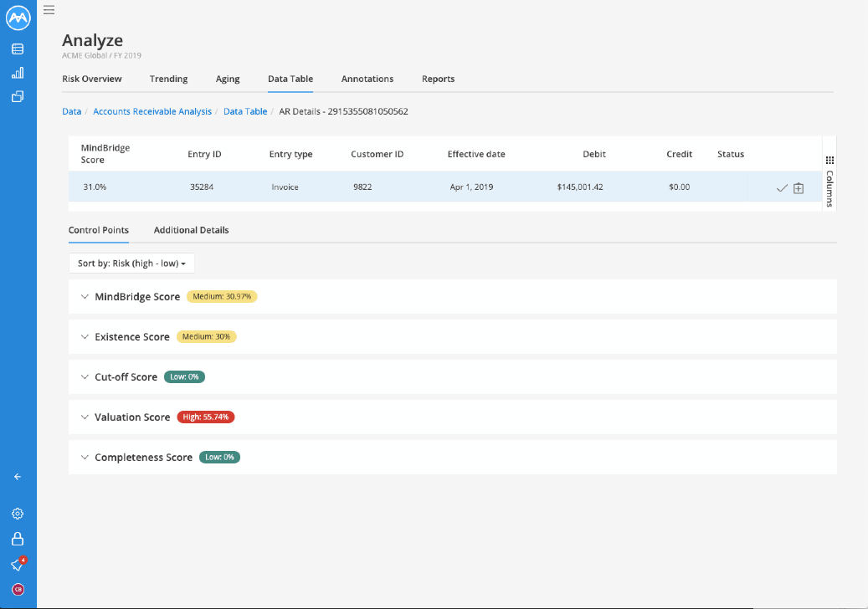
Task: Open the user profile avatar
Action: point(18,590)
